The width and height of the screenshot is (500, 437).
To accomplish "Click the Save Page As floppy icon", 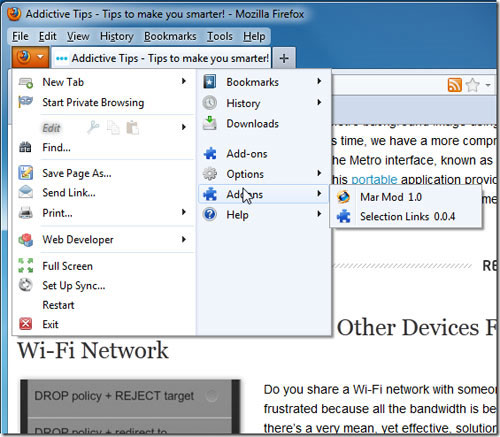I will click(26, 173).
